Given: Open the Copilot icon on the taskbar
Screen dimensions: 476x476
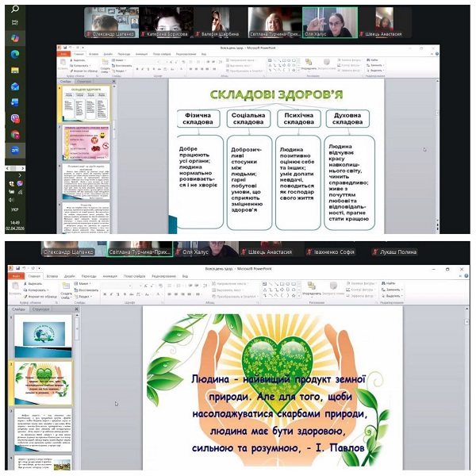Looking at the screenshot, I should click(15, 37).
